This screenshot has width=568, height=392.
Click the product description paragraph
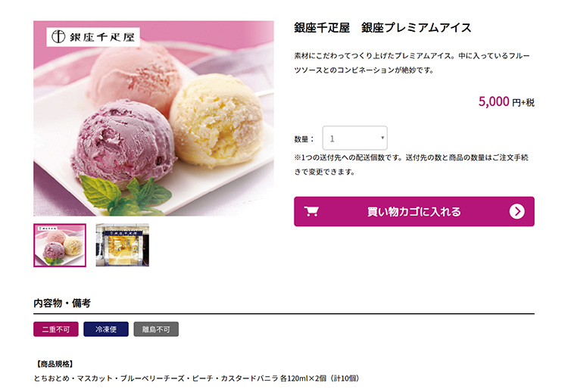click(x=412, y=63)
